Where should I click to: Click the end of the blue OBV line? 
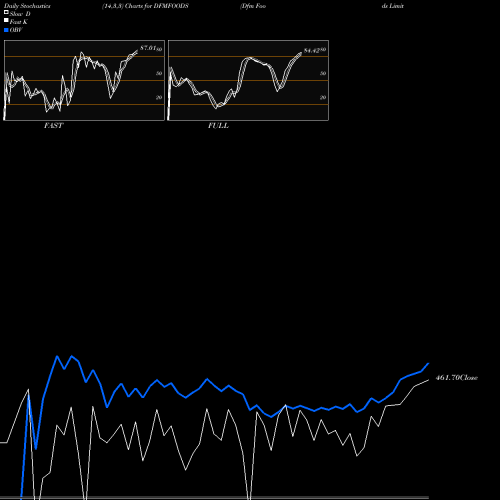[x=428, y=364]
